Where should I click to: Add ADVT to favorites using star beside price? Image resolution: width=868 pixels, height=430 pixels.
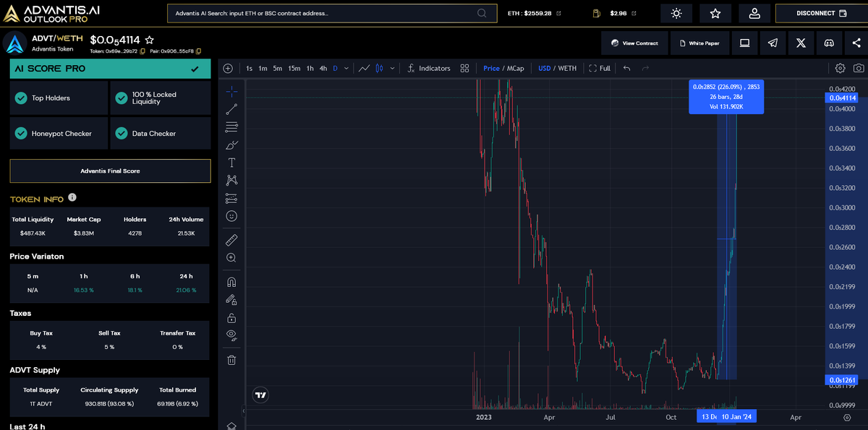(x=149, y=40)
